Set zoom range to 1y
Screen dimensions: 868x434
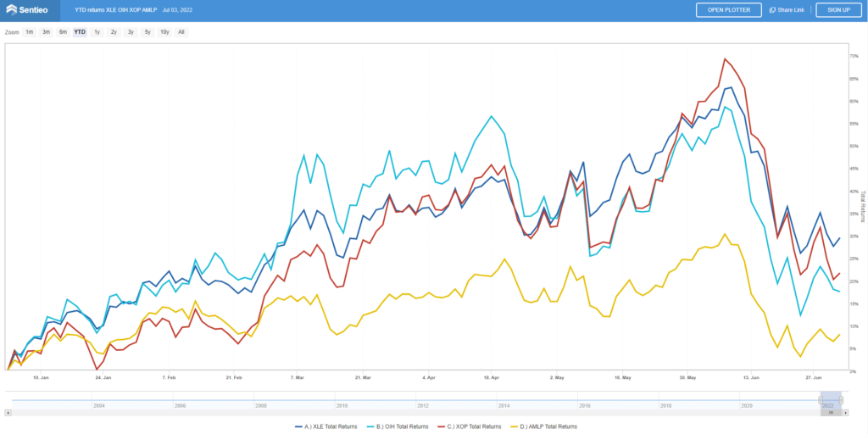click(x=97, y=32)
